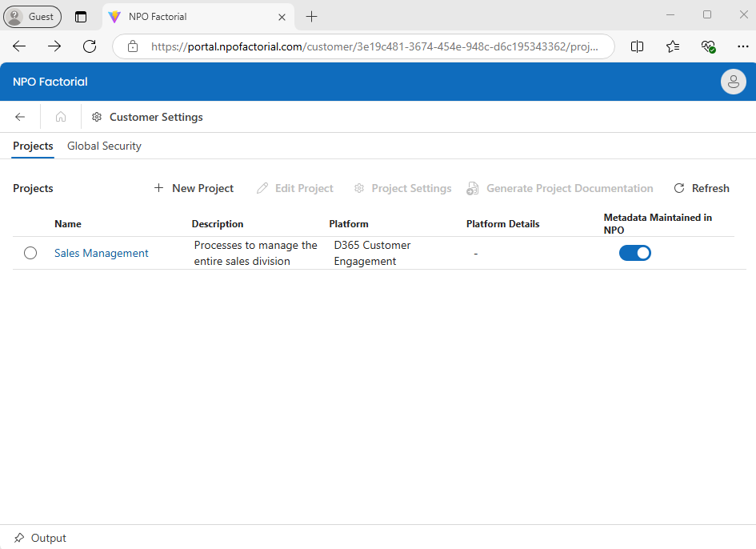Screen dimensions: 756x549
Task: Click the Customer Settings gear icon
Action: (x=97, y=117)
